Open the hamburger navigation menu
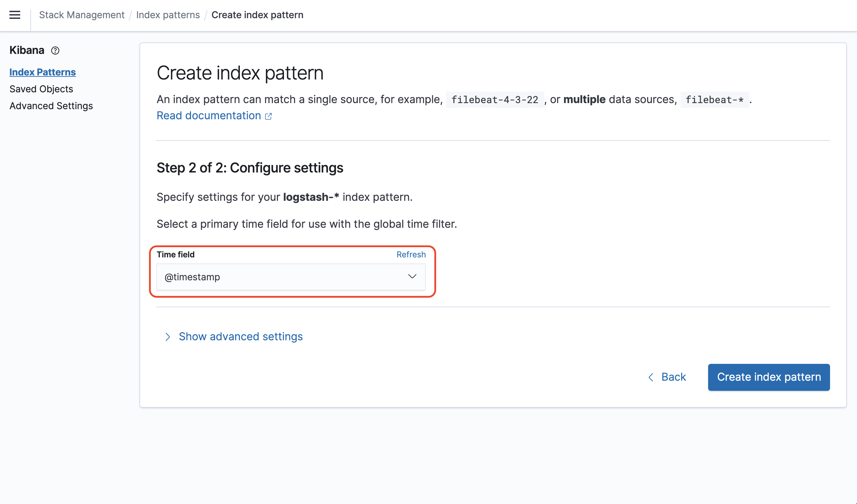The image size is (857, 504). 14,15
